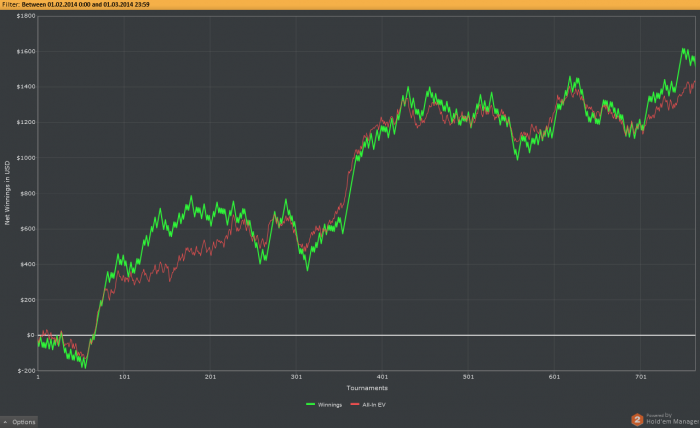Screen dimensions: 700x428
Task: Click the $200 y-axis label
Action: (x=27, y=300)
